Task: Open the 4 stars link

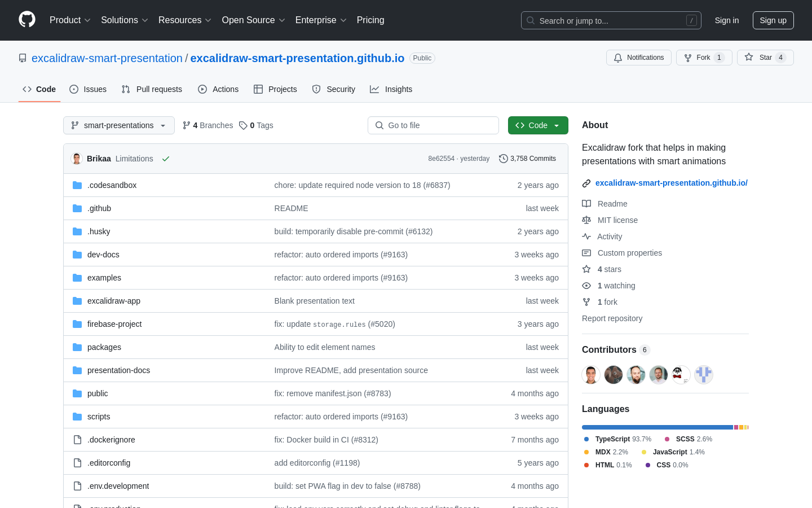Action: coord(609,269)
